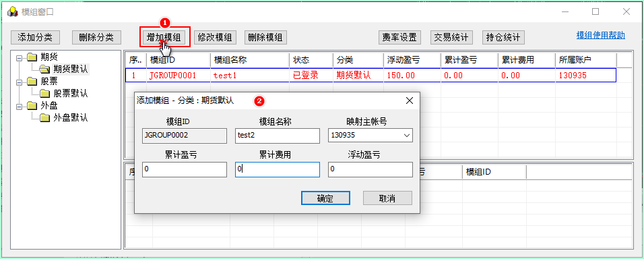Click the 已登录 status cell

click(311, 76)
